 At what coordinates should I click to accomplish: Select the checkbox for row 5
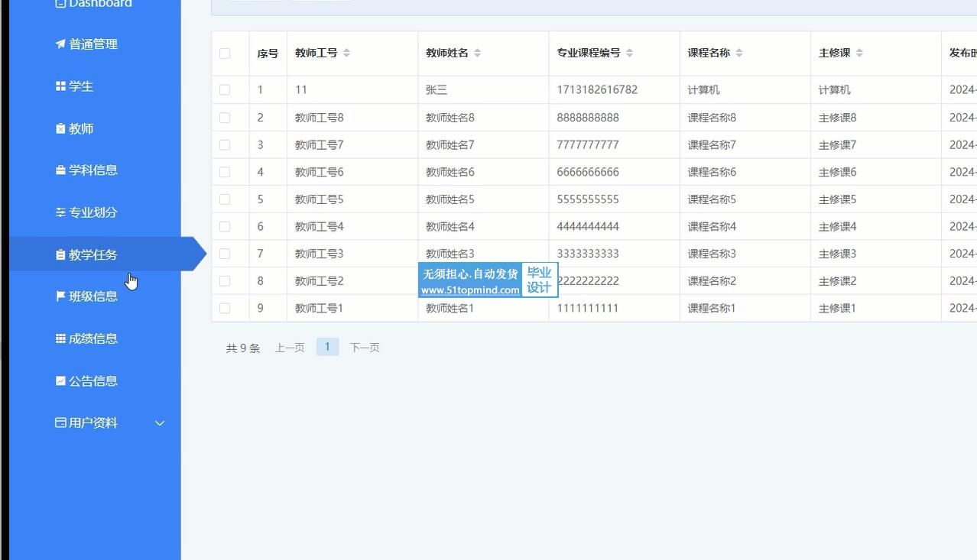click(225, 199)
